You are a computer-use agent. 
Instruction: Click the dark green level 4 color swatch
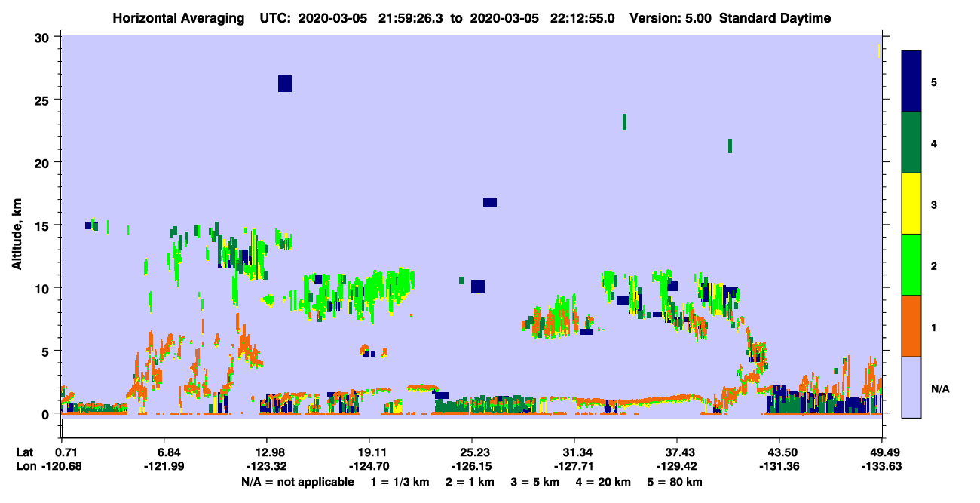(x=911, y=143)
